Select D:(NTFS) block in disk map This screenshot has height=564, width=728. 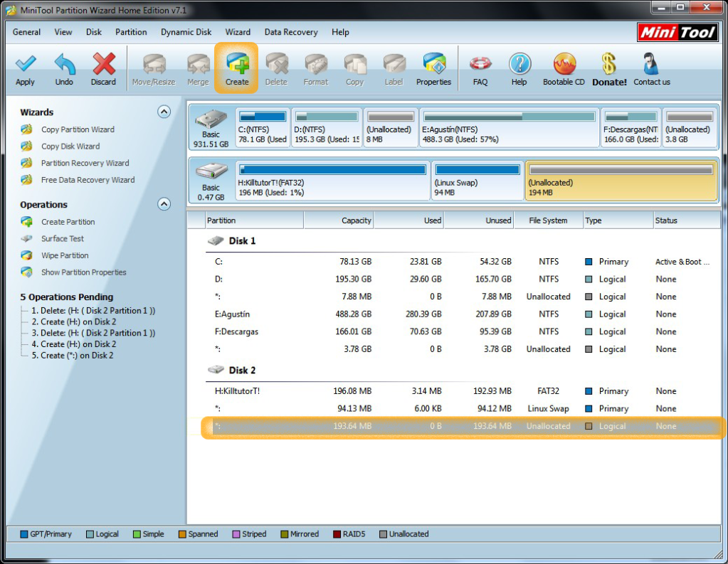327,127
